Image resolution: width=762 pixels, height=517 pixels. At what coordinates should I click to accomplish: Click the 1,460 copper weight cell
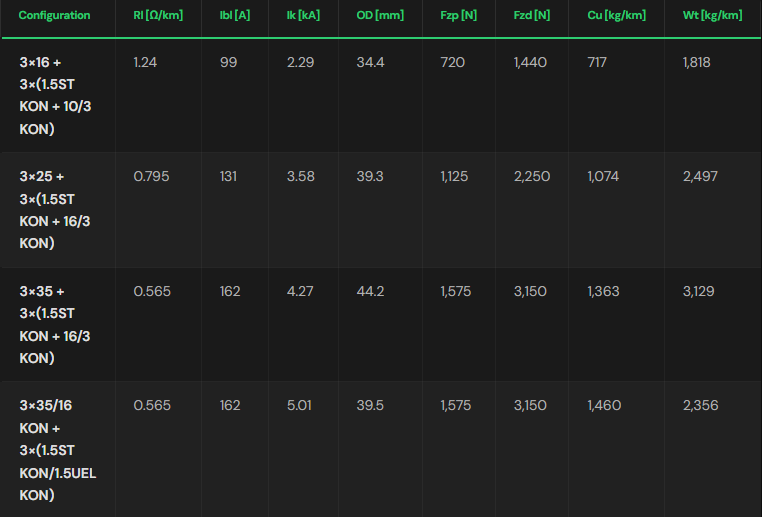point(604,405)
